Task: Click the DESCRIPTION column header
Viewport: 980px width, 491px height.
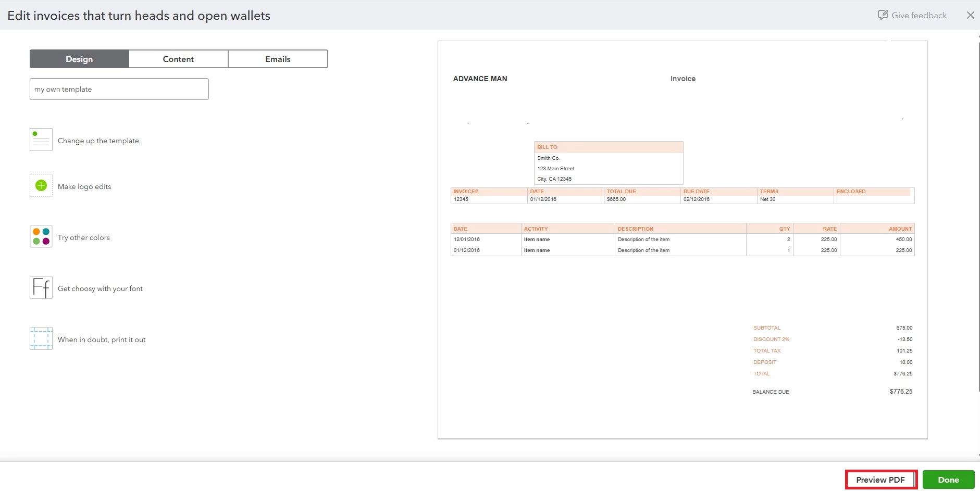Action: click(x=635, y=229)
